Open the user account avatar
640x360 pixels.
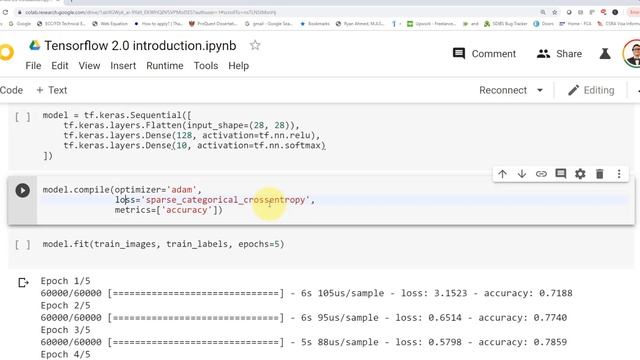pyautogui.click(x=632, y=53)
